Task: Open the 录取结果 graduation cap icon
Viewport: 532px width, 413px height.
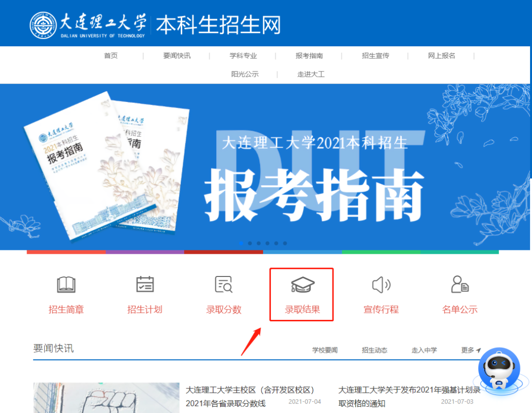Action: [x=302, y=284]
